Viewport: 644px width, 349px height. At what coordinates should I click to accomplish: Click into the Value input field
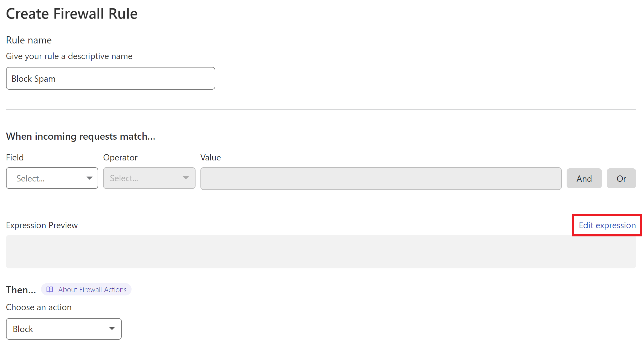click(x=381, y=178)
